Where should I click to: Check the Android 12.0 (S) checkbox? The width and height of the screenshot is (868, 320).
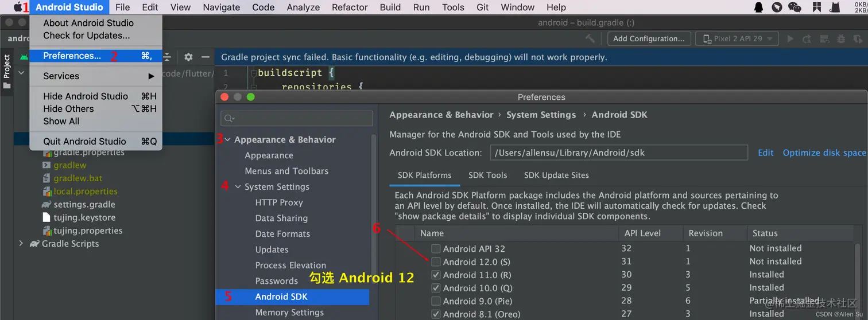[436, 262]
